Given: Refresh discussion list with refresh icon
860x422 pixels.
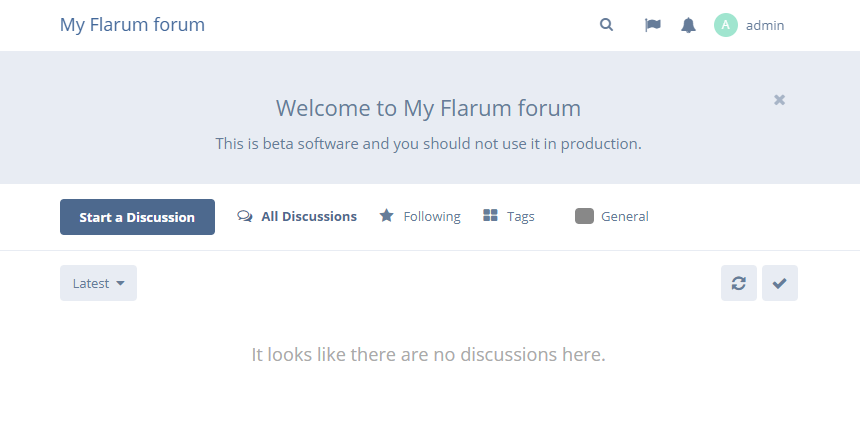Looking at the screenshot, I should [739, 283].
